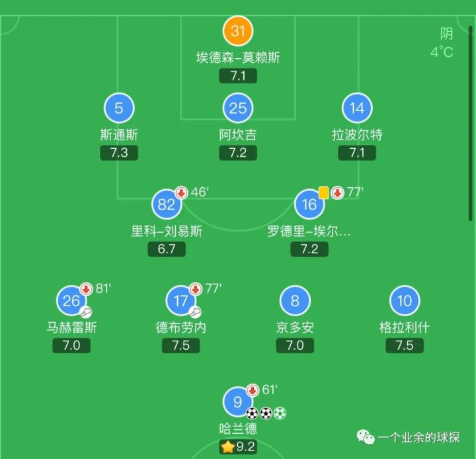
Task: Select number 8 京多安 circle
Action: click(295, 302)
